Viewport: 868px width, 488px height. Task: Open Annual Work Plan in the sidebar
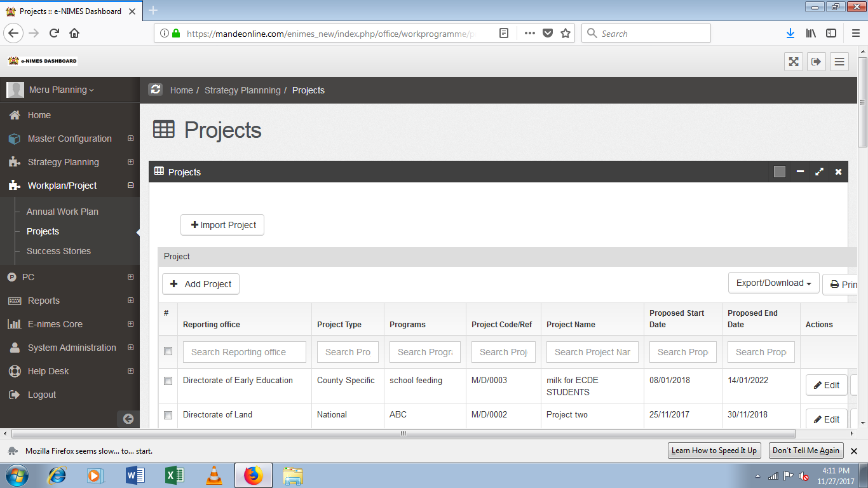(62, 212)
